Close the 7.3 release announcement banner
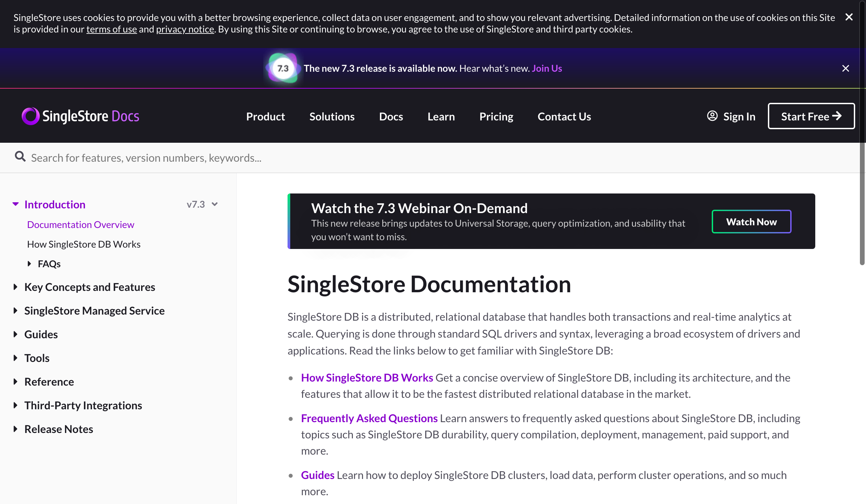This screenshot has width=866, height=504. point(845,68)
